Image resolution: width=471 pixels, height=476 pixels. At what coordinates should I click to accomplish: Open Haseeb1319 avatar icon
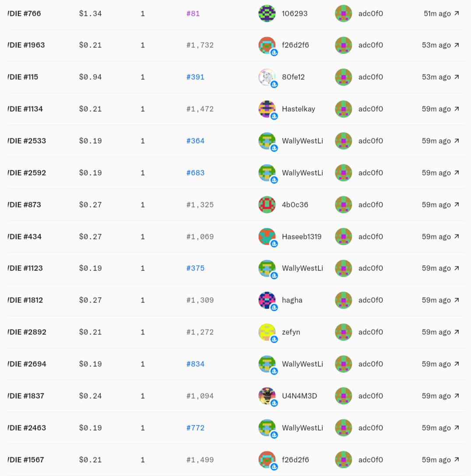tap(267, 237)
